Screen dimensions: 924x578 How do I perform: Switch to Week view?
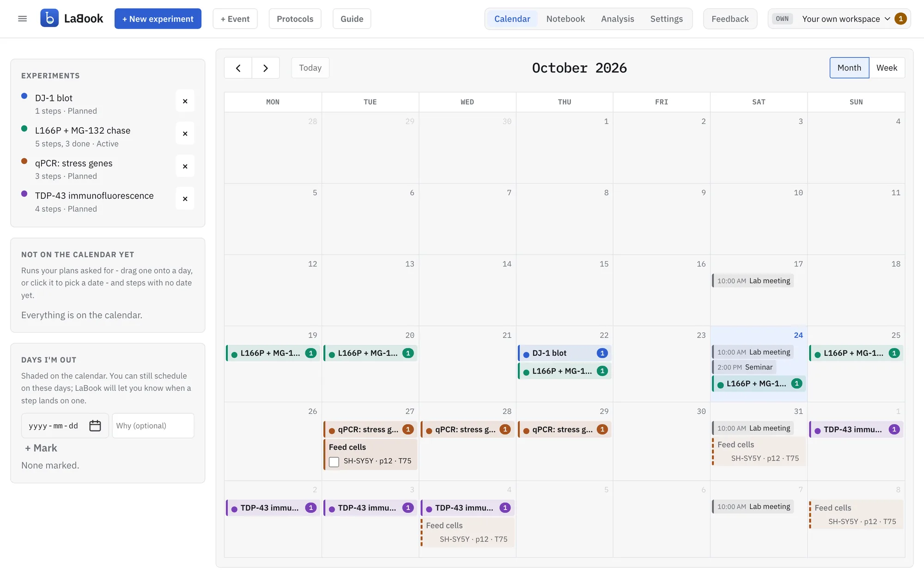point(887,68)
